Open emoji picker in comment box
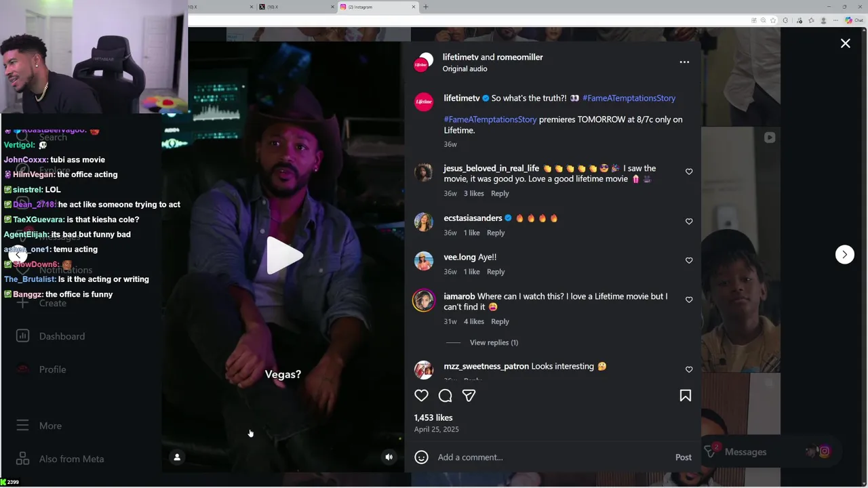 (x=421, y=457)
